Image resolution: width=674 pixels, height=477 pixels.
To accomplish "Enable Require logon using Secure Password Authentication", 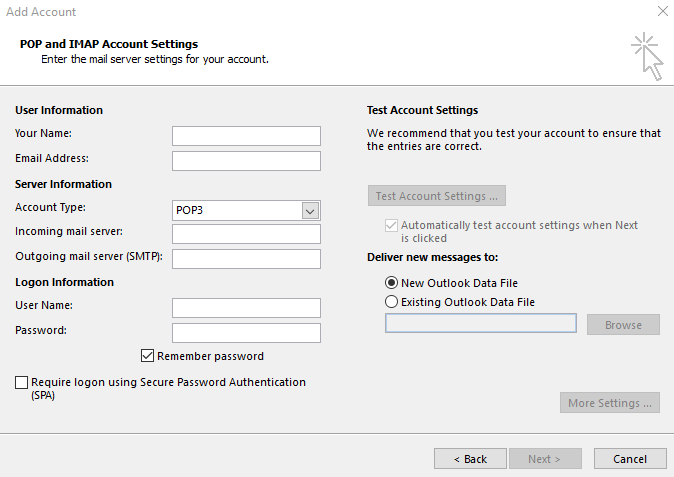I will pos(22,382).
